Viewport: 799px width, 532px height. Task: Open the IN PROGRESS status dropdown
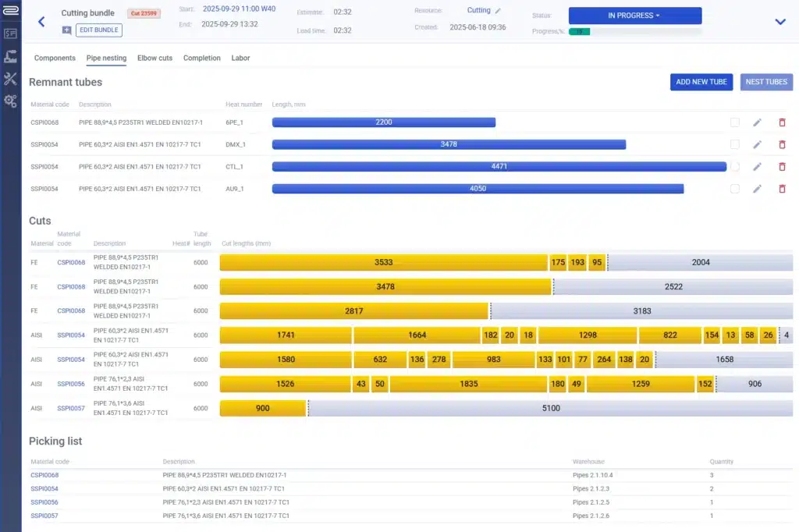coord(634,16)
